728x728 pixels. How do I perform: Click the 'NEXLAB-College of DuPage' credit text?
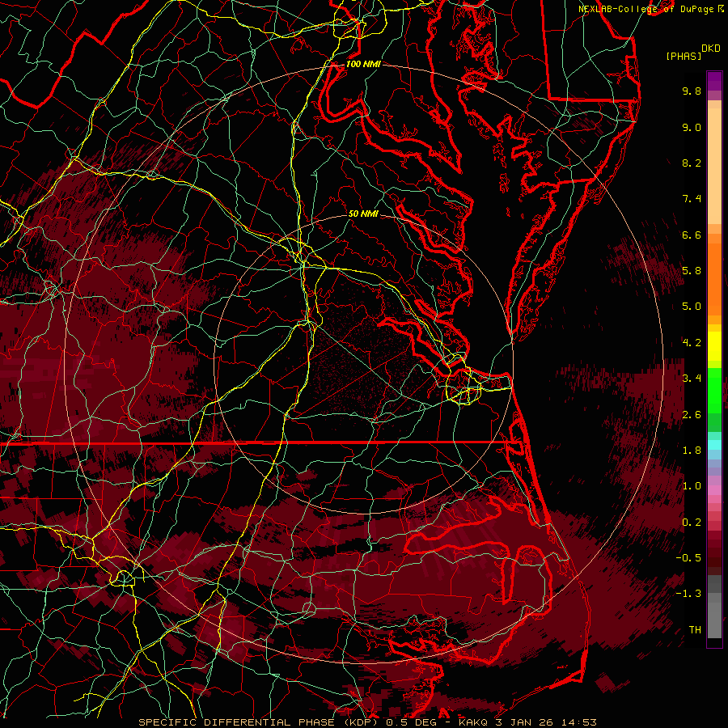tap(645, 9)
